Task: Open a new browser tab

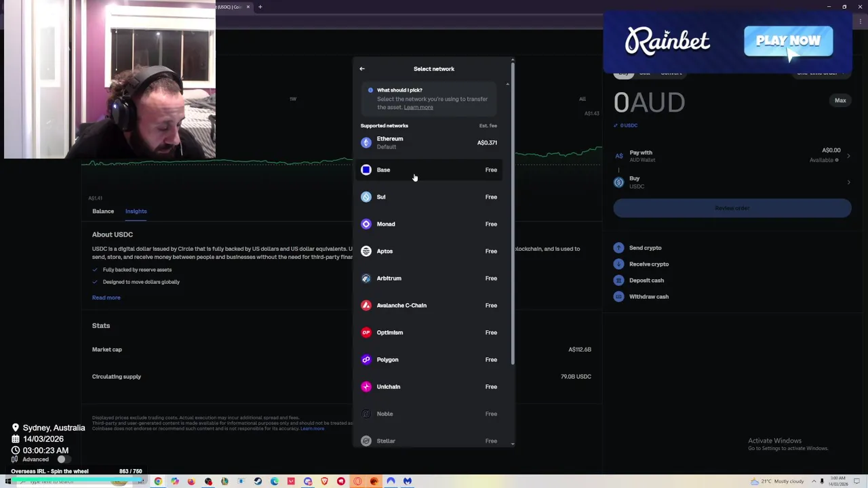Action: coord(260,7)
